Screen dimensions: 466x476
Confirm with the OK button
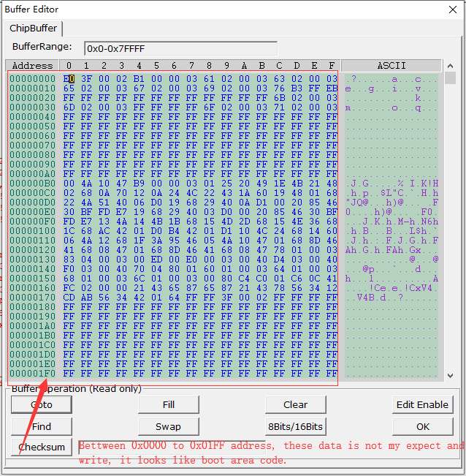[x=423, y=426]
